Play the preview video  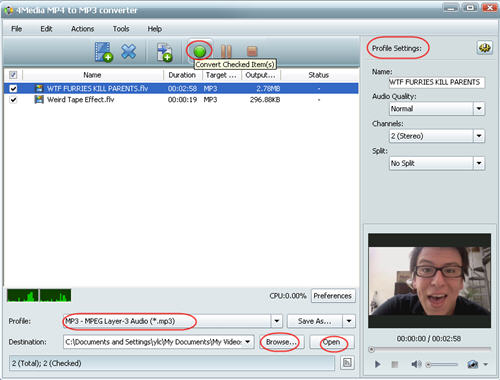(x=378, y=364)
